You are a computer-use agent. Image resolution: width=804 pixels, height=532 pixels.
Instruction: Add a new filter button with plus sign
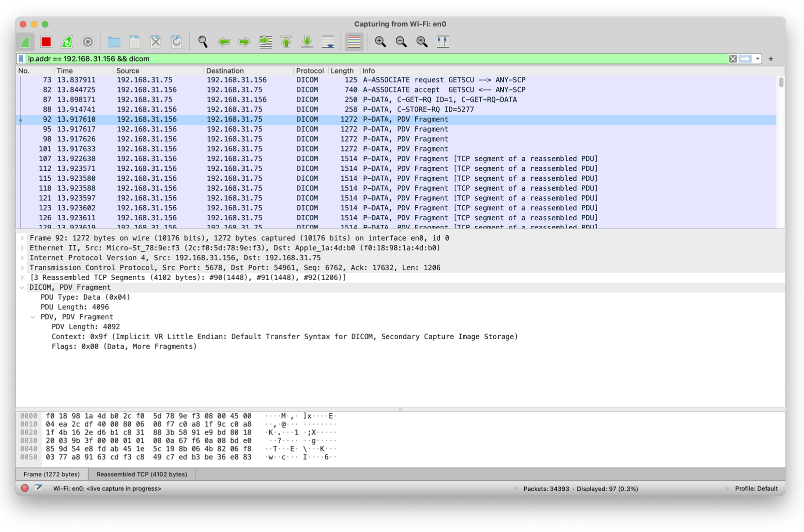click(771, 58)
